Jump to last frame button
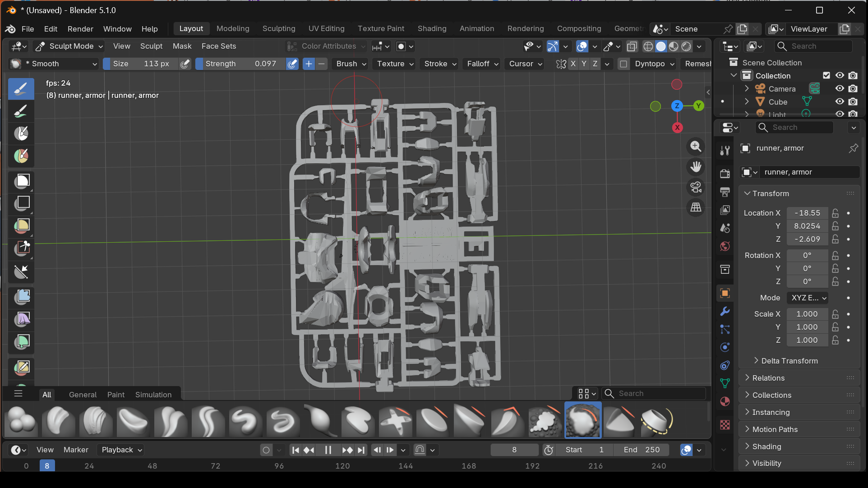Screen dimensions: 868x488 click(361, 450)
